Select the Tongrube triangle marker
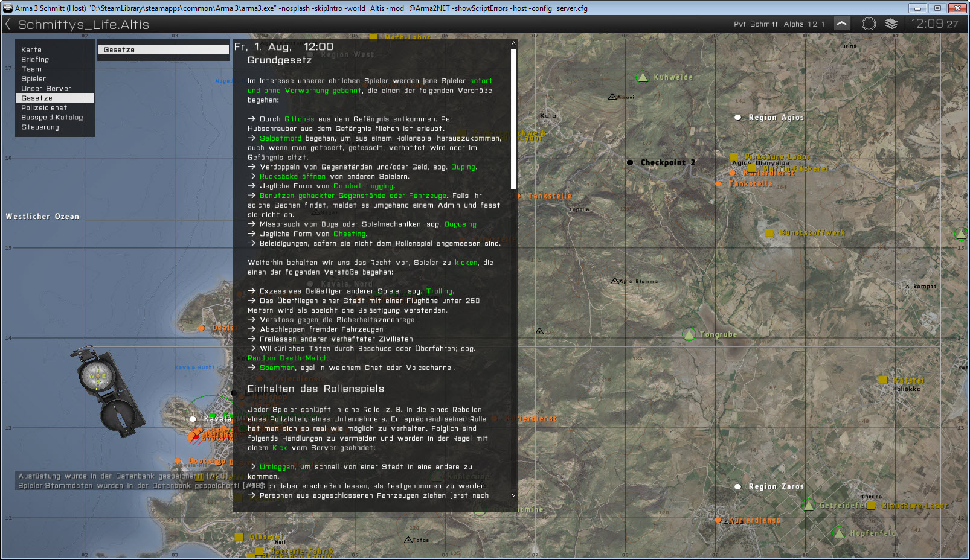 [689, 334]
